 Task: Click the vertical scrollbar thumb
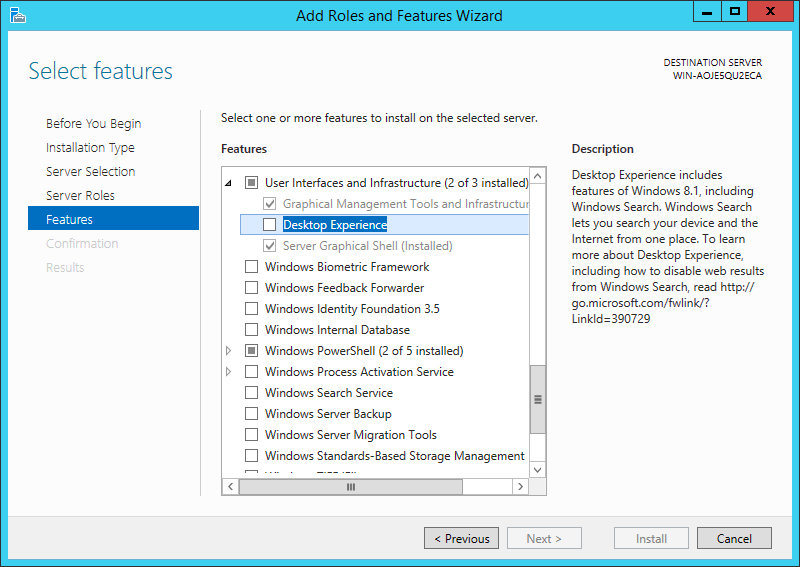(x=538, y=398)
